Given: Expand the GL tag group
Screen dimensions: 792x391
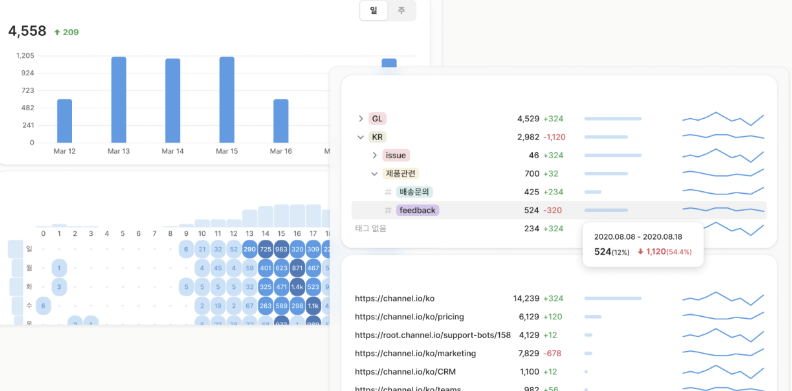Looking at the screenshot, I should click(x=361, y=119).
